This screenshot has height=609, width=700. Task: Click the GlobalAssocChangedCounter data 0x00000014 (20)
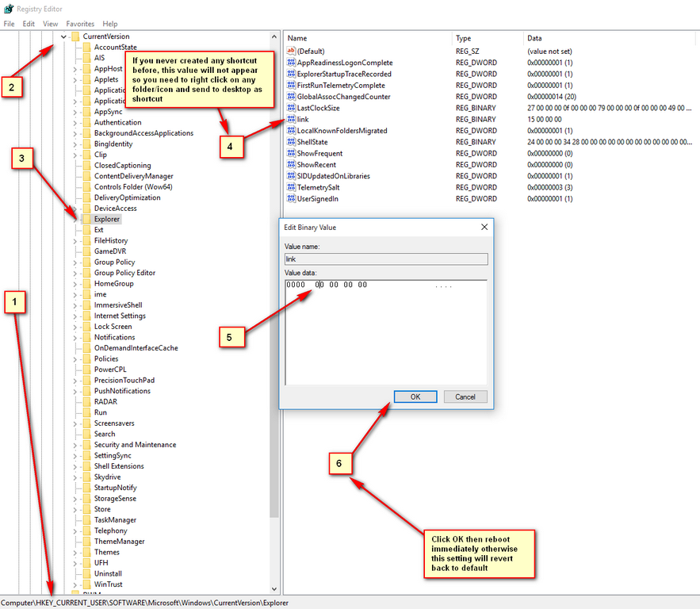pos(552,97)
